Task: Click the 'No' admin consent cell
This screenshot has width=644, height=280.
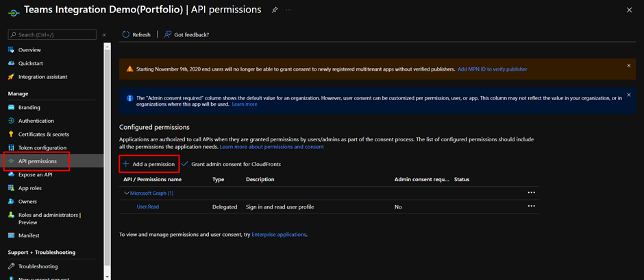Action: click(398, 207)
